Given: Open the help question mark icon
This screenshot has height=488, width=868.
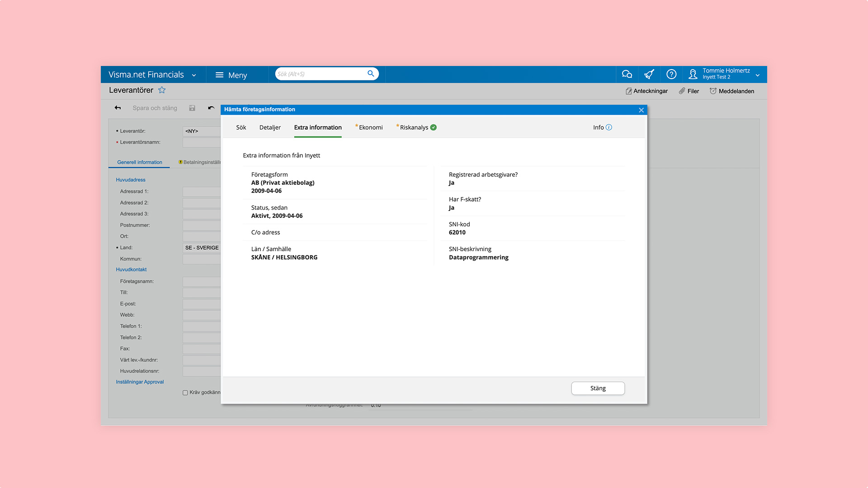Looking at the screenshot, I should coord(671,74).
